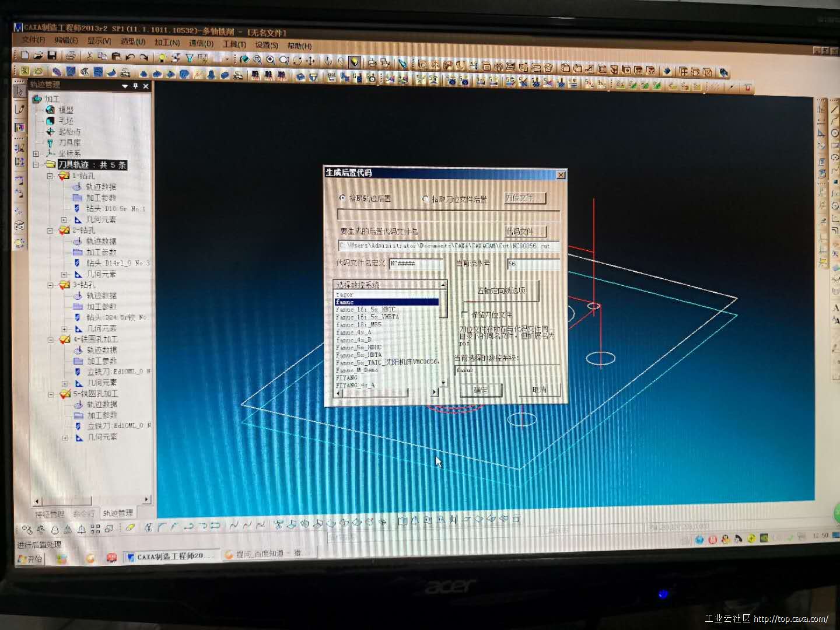The width and height of the screenshot is (840, 630).
Task: Pin the 轨迹管理 panel with pushpin
Action: coord(135,86)
